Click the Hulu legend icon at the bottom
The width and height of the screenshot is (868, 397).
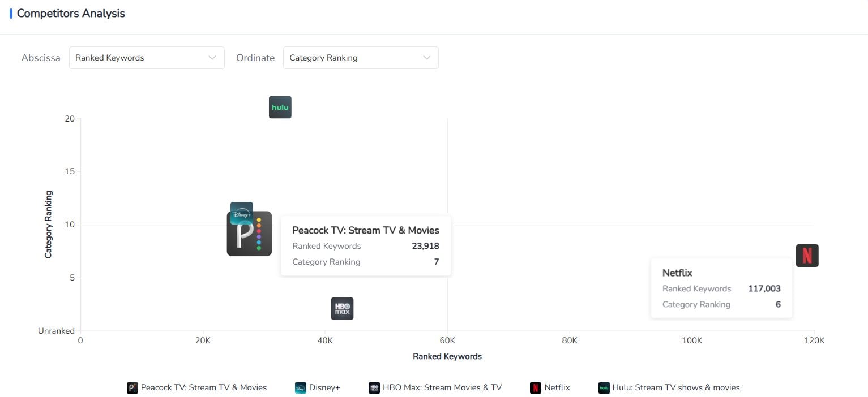pos(603,387)
